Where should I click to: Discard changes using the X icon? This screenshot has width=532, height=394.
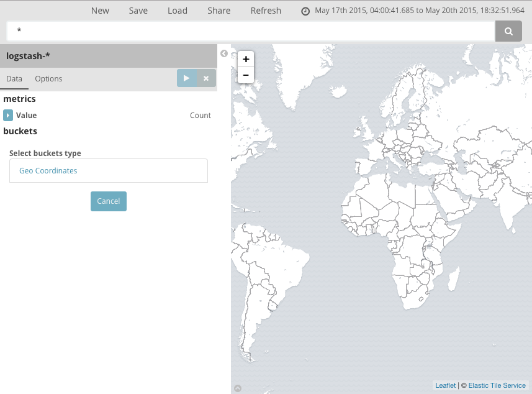tap(205, 78)
